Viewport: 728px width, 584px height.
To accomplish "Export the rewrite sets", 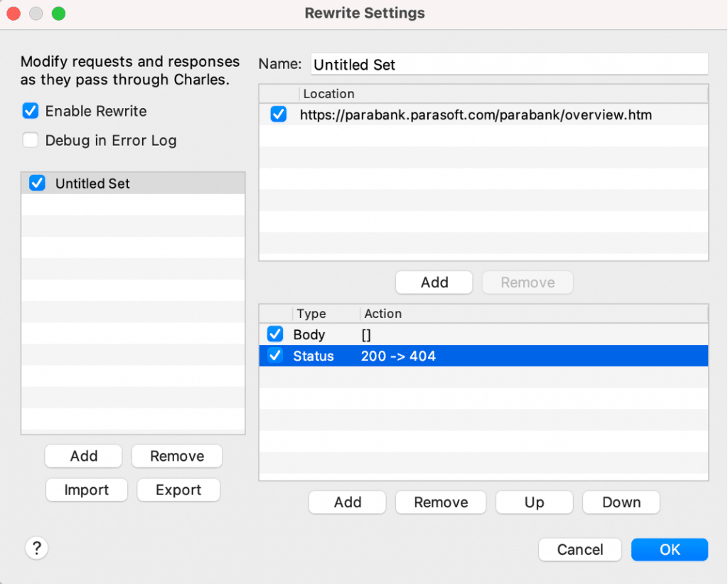I will (178, 490).
